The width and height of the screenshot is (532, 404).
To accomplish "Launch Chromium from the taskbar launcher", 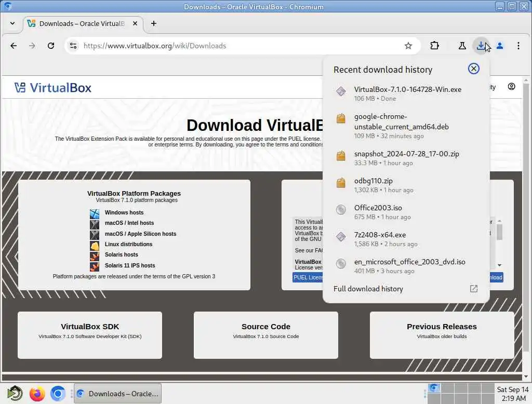I will pos(58,394).
